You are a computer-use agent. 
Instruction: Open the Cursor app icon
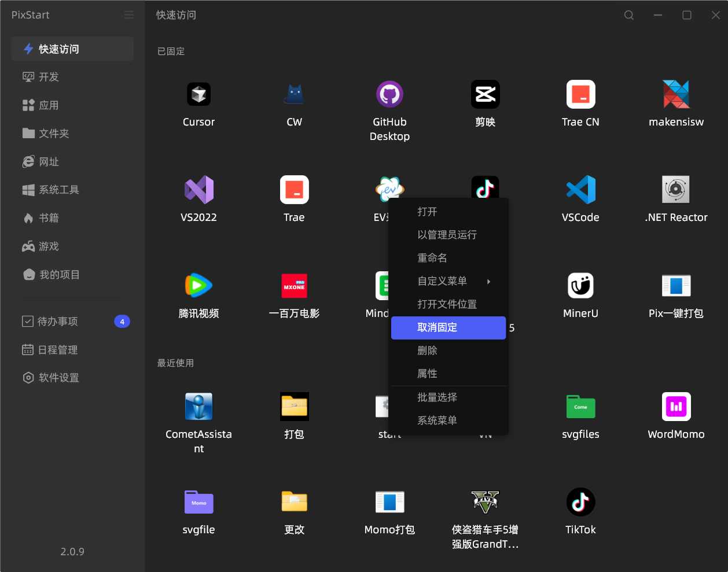pos(198,94)
